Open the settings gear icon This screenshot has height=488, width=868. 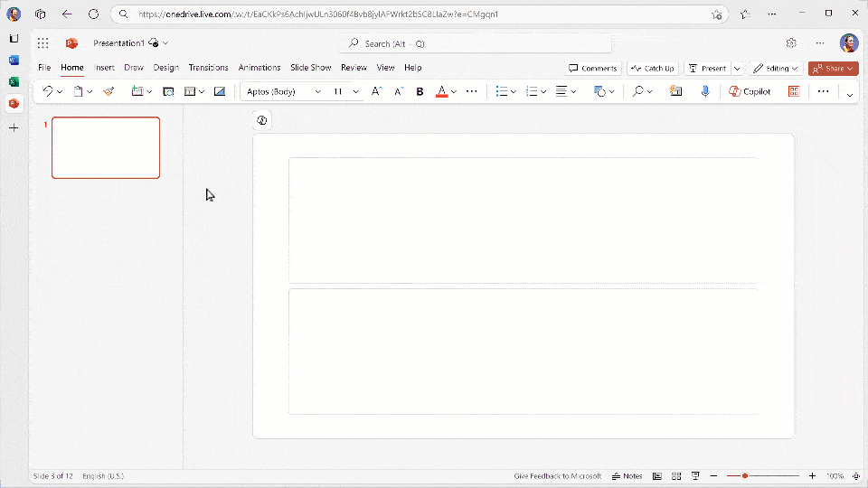(791, 43)
